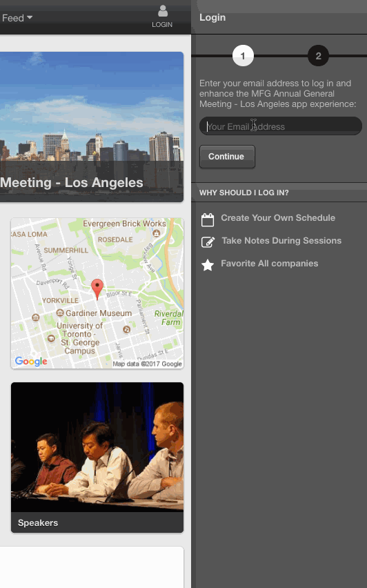Click the notes pencil icon
This screenshot has height=588, width=367.
pyautogui.click(x=208, y=242)
